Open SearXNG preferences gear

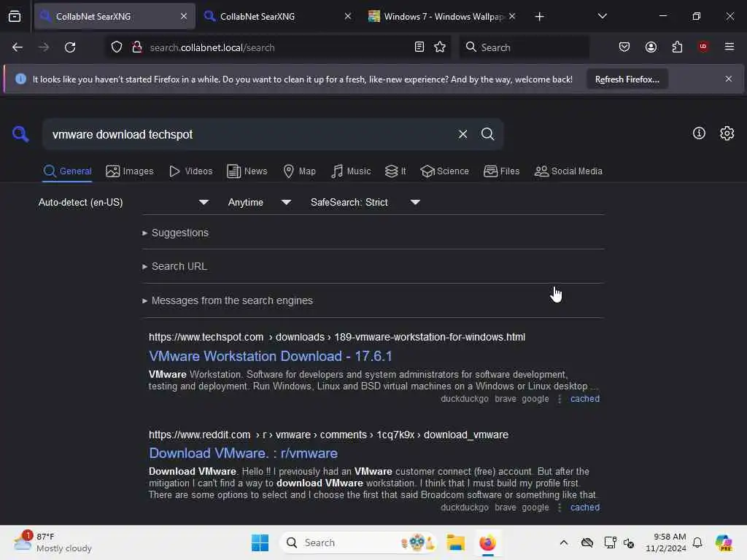pyautogui.click(x=727, y=133)
